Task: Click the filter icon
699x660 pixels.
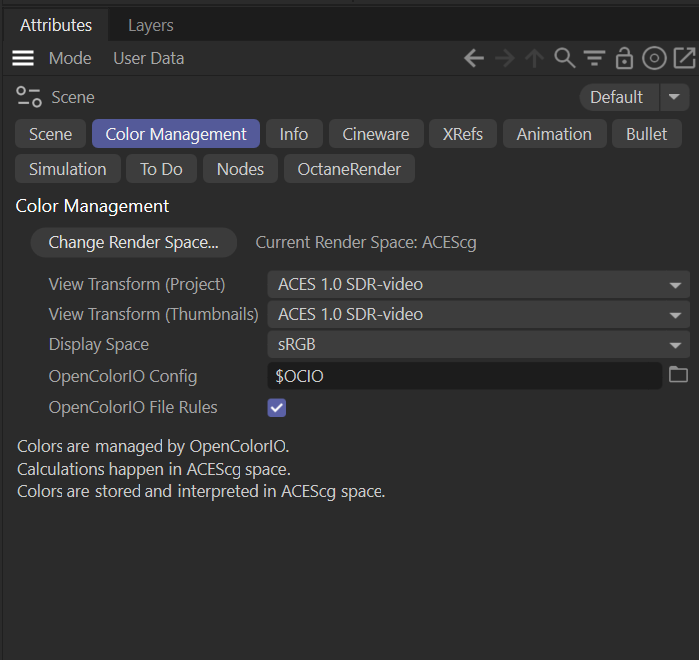Action: tap(595, 58)
